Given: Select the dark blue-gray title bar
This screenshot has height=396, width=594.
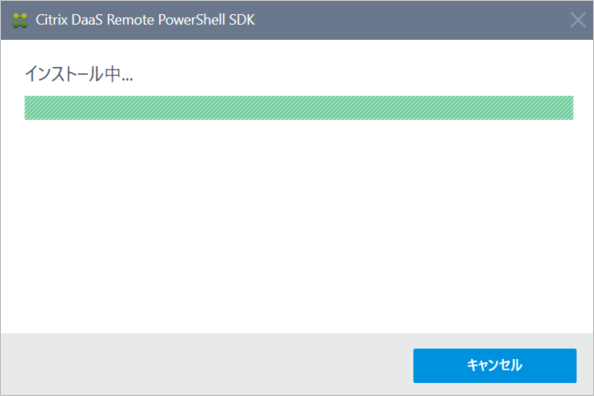Looking at the screenshot, I should pyautogui.click(x=409, y=20).
